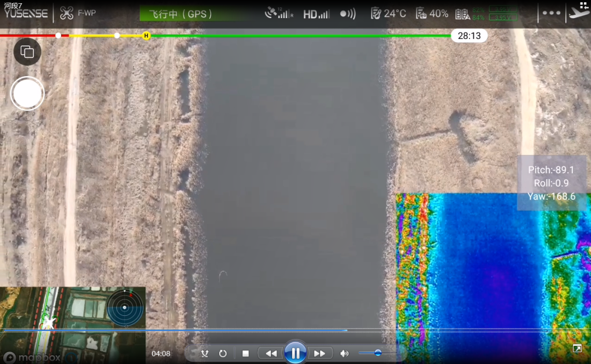Adjust the volume slider knob
The width and height of the screenshot is (591, 364).
(378, 353)
